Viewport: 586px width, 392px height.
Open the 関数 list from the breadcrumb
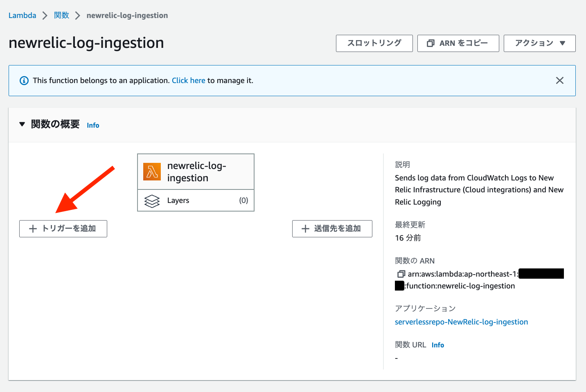pos(61,15)
